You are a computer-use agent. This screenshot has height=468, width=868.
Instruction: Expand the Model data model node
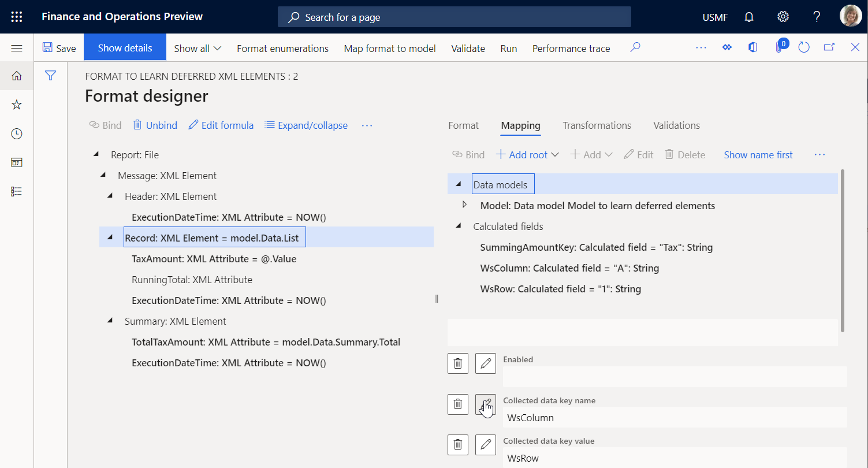(465, 204)
